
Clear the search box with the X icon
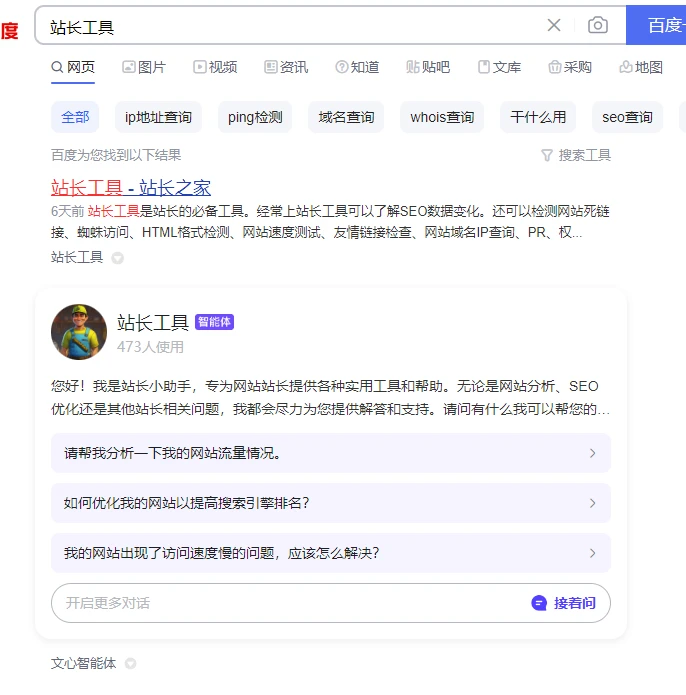point(554,25)
